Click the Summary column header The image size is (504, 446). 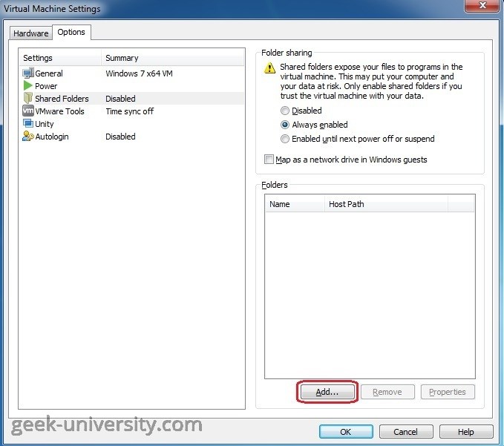173,58
